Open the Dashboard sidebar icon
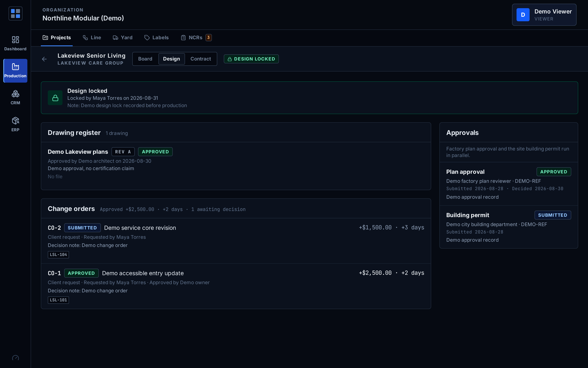 point(15,43)
